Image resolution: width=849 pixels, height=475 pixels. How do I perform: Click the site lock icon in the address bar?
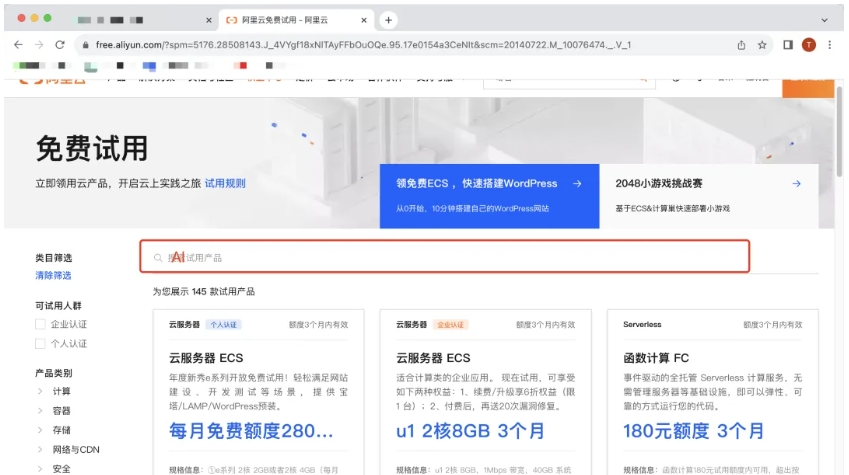85,45
